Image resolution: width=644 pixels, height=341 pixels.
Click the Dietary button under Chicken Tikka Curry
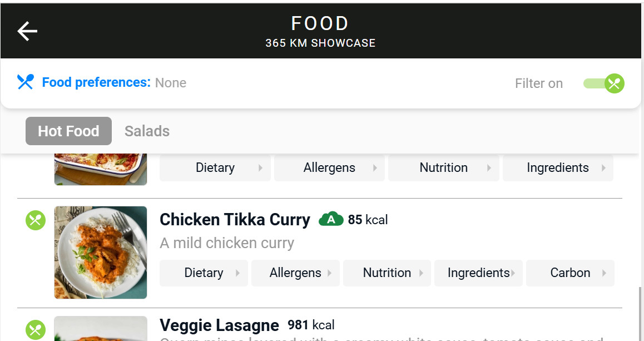pos(204,273)
